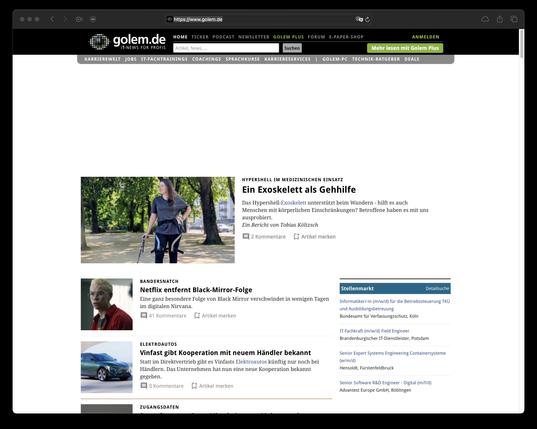Open the Ticker menu item
The width and height of the screenshot is (537, 429).
[x=200, y=37]
